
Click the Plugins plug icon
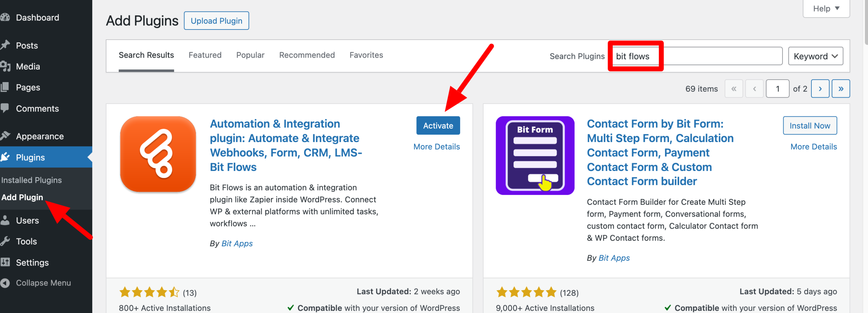pos(5,157)
